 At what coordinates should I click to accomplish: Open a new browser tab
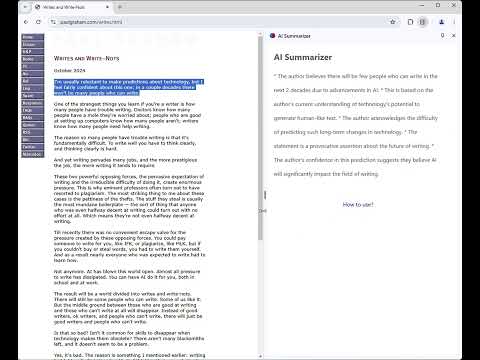(120, 7)
